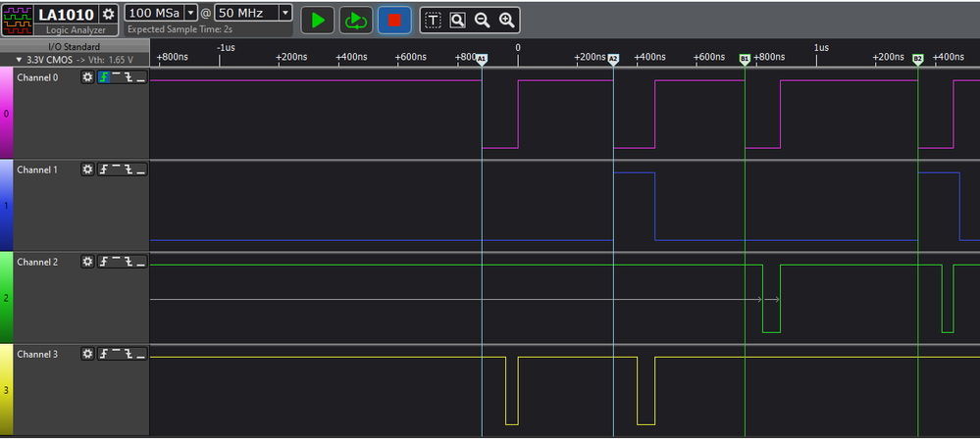Image resolution: width=980 pixels, height=439 pixels.
Task: Click the 100 MSa value field
Action: click(155, 13)
